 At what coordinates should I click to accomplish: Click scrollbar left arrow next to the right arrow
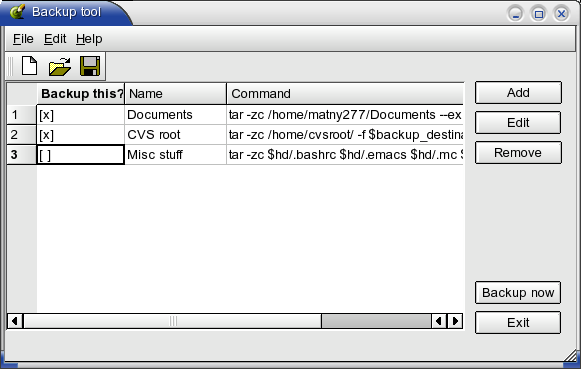[x=439, y=321]
